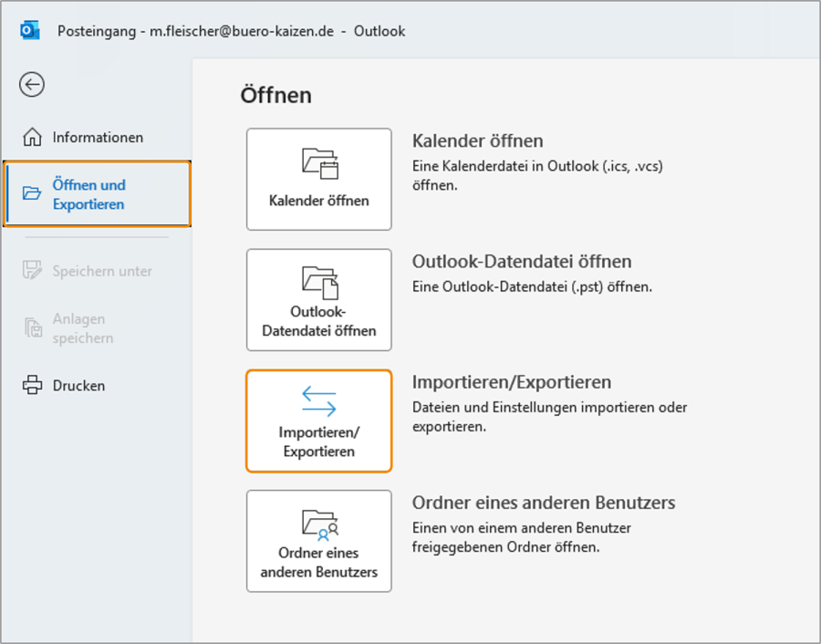Open a shared folder from another user
This screenshot has width=821, height=644.
coord(318,541)
